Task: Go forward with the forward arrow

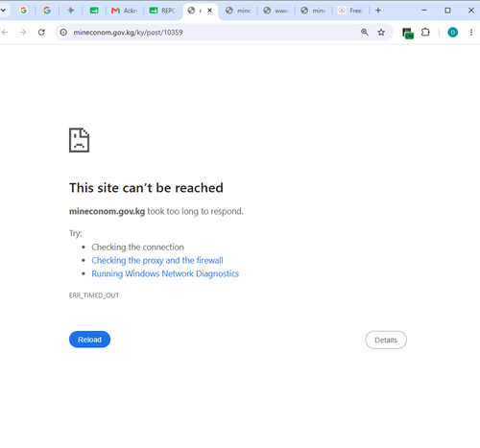Action: (x=23, y=32)
